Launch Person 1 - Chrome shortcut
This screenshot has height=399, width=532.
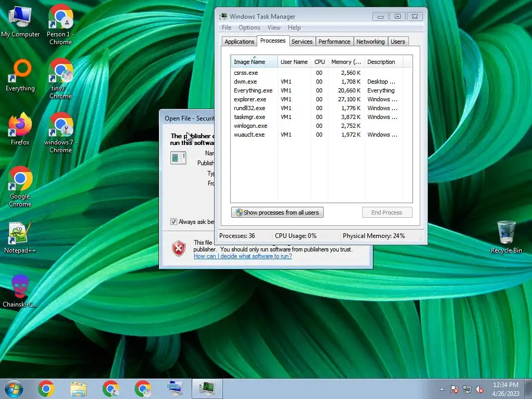click(x=60, y=24)
